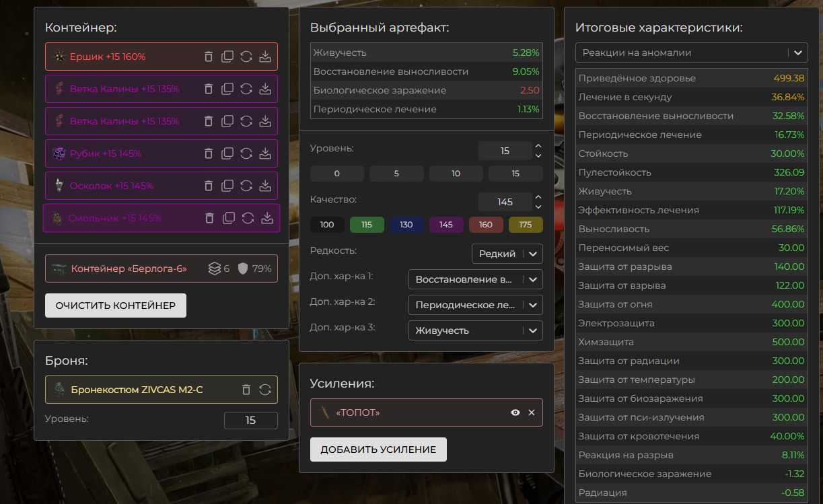Select level preset 0
This screenshot has height=504, width=823.
[x=336, y=174]
